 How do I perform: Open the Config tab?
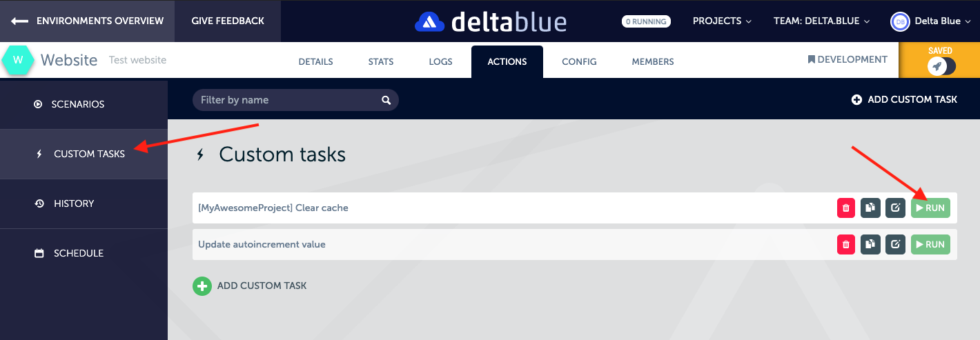point(579,61)
